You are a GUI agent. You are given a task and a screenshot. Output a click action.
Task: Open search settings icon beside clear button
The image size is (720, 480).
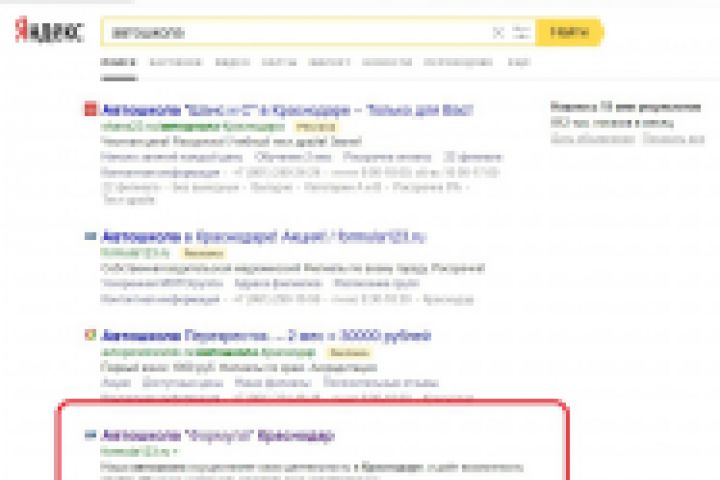point(522,33)
